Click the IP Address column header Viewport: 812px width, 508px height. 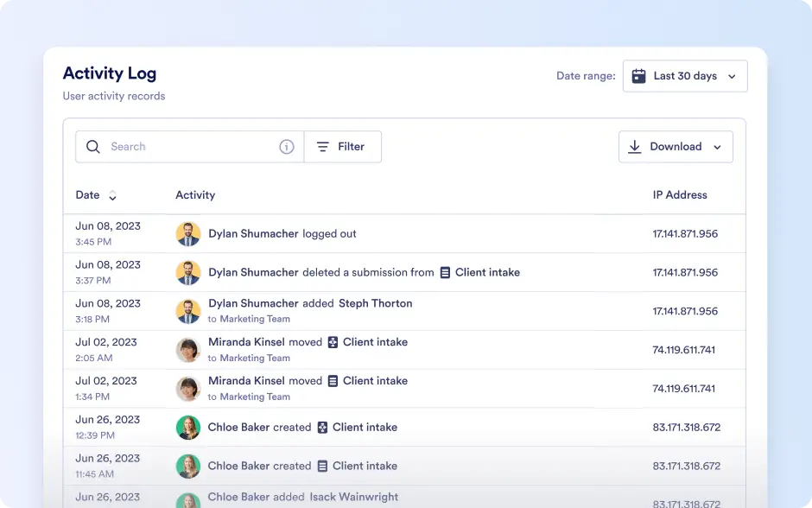coord(680,194)
